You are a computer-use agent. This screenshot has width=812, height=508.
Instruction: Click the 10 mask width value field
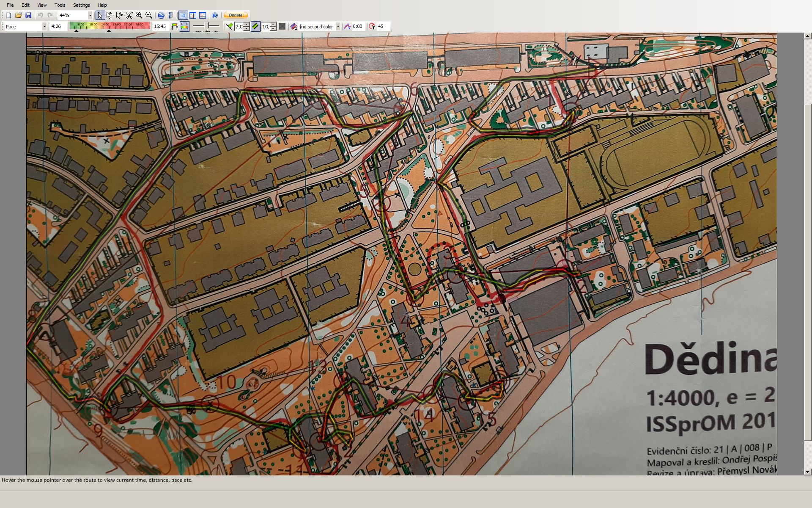pyautogui.click(x=266, y=26)
